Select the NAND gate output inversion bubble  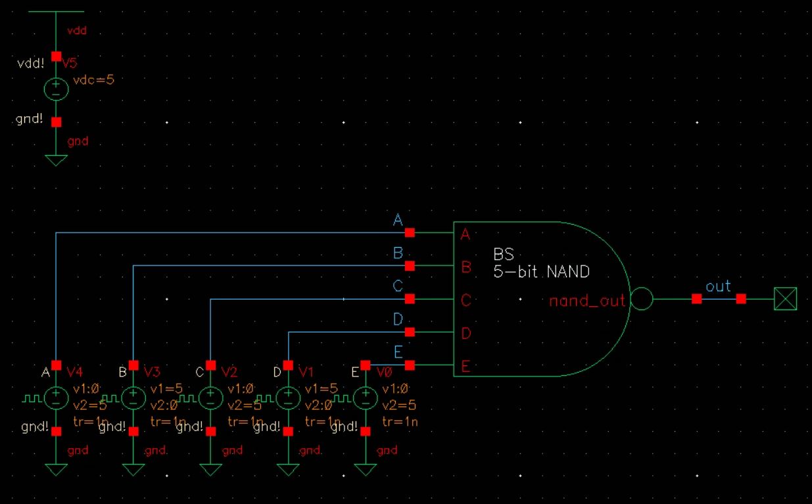pos(642,300)
